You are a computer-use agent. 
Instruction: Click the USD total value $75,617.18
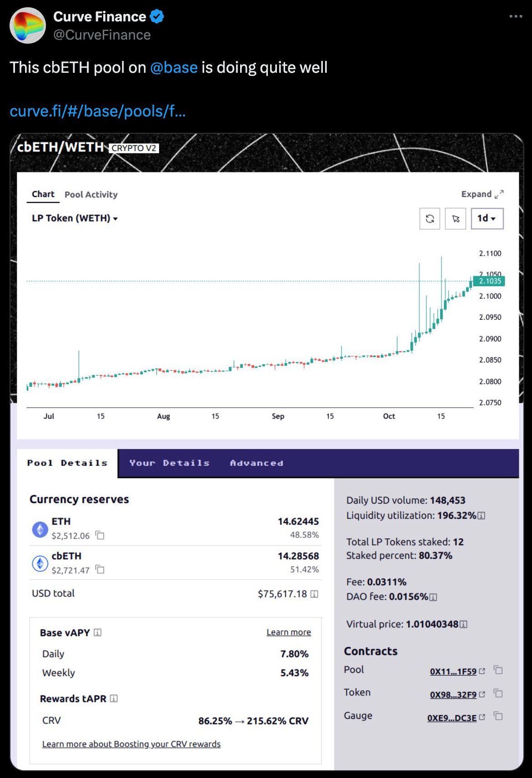point(282,594)
